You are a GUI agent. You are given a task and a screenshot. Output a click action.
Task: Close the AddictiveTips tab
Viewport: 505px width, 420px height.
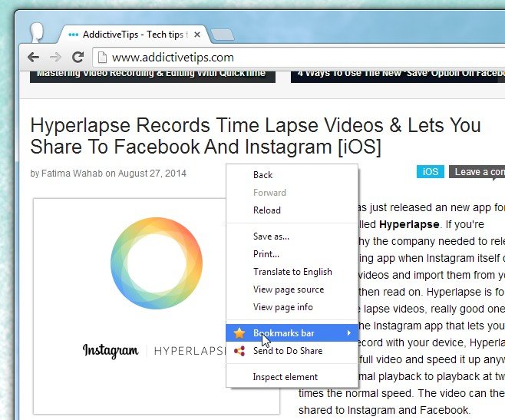click(x=197, y=35)
